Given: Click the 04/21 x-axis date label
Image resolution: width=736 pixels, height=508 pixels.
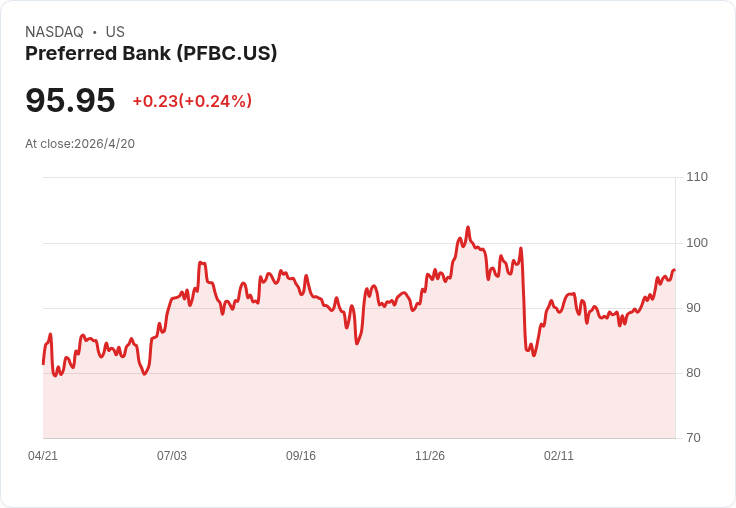Looking at the screenshot, I should (43, 456).
